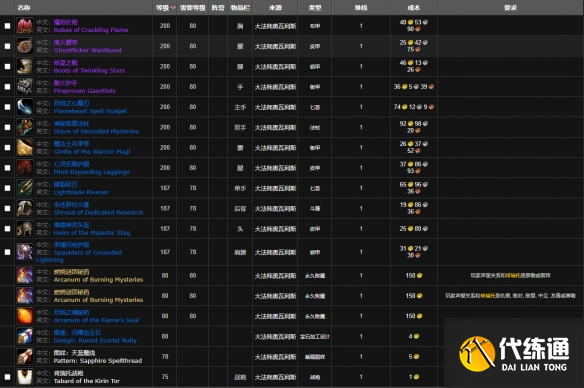
Task: Toggle the checkbox for Lightblade Rivener
Action: click(7, 188)
